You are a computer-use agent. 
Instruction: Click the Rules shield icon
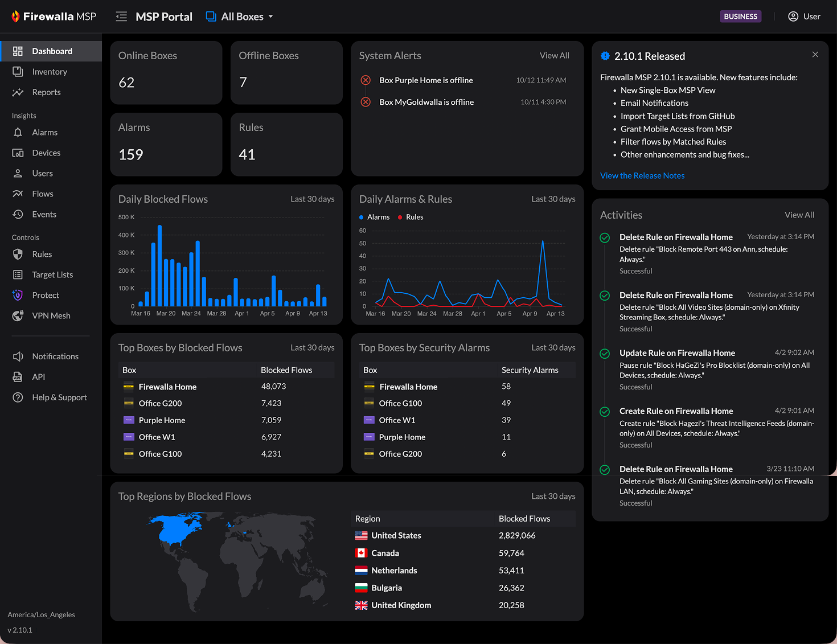click(18, 255)
